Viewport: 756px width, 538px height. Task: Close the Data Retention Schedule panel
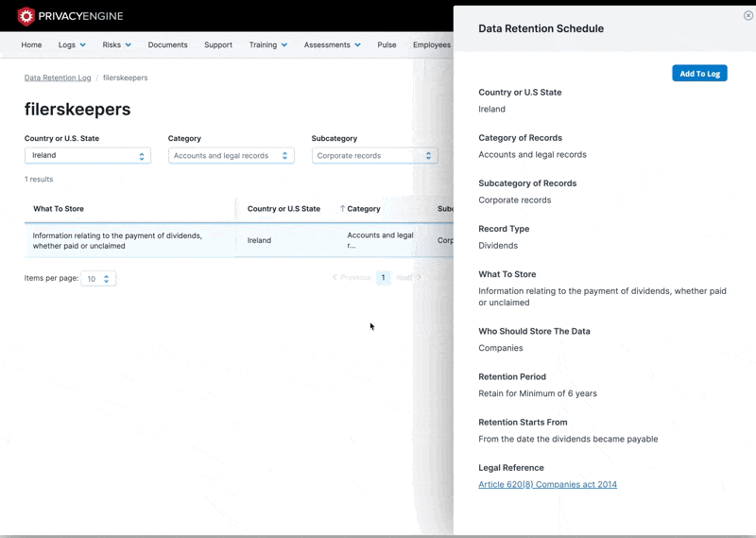tap(747, 15)
